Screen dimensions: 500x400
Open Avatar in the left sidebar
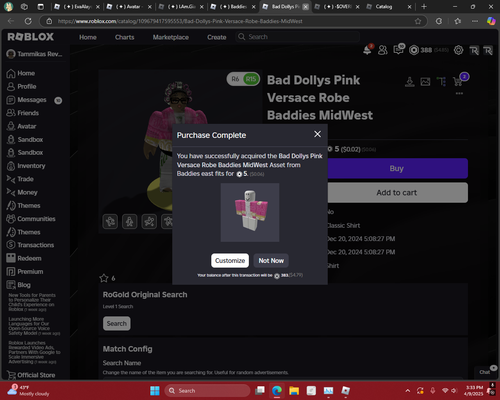[21, 126]
